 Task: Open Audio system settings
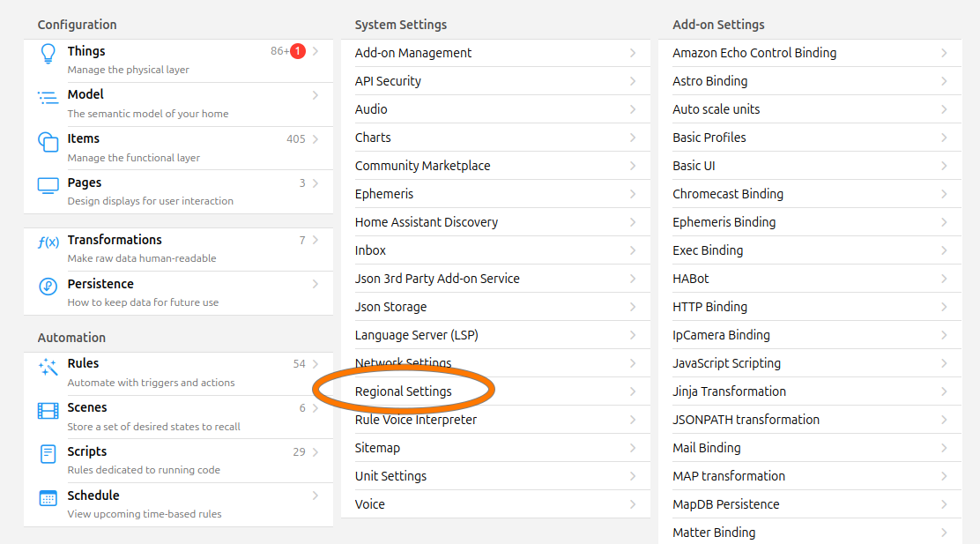pyautogui.click(x=495, y=109)
